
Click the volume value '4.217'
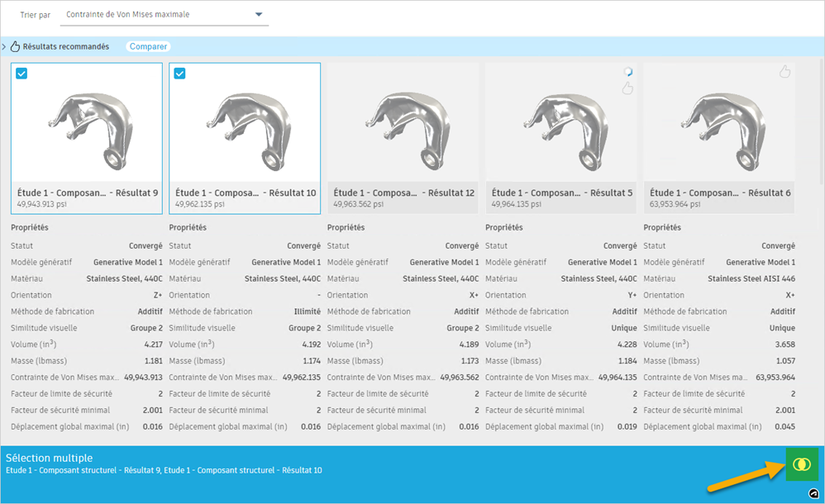click(154, 345)
